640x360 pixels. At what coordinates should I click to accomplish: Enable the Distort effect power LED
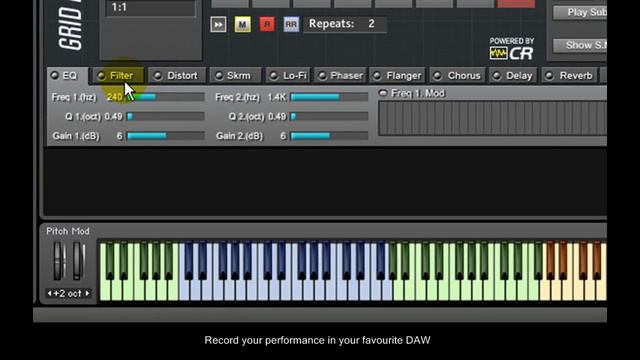coord(158,76)
